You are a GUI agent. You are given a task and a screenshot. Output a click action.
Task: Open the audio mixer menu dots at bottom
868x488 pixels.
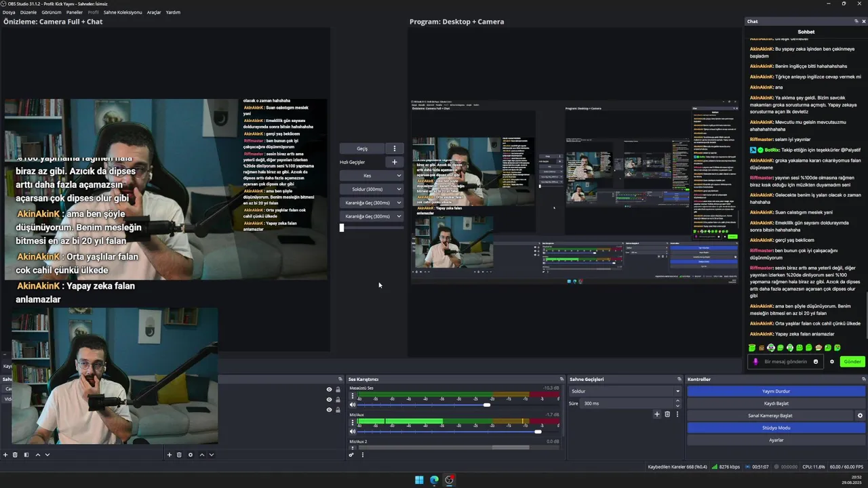pos(363,455)
